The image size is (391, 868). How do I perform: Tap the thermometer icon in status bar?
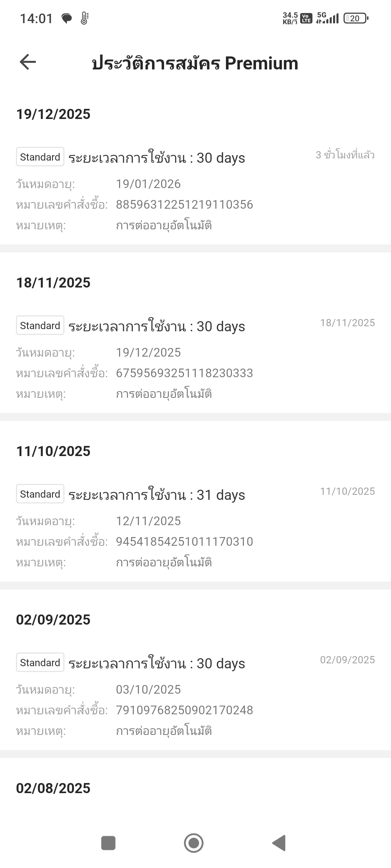pyautogui.click(x=84, y=18)
